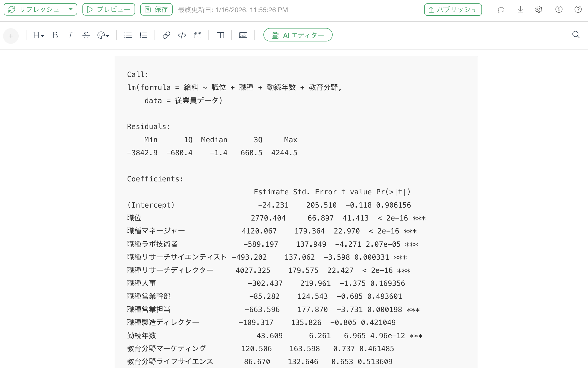This screenshot has width=588, height=368.
Task: Expand the refresh options arrow
Action: 71,9
